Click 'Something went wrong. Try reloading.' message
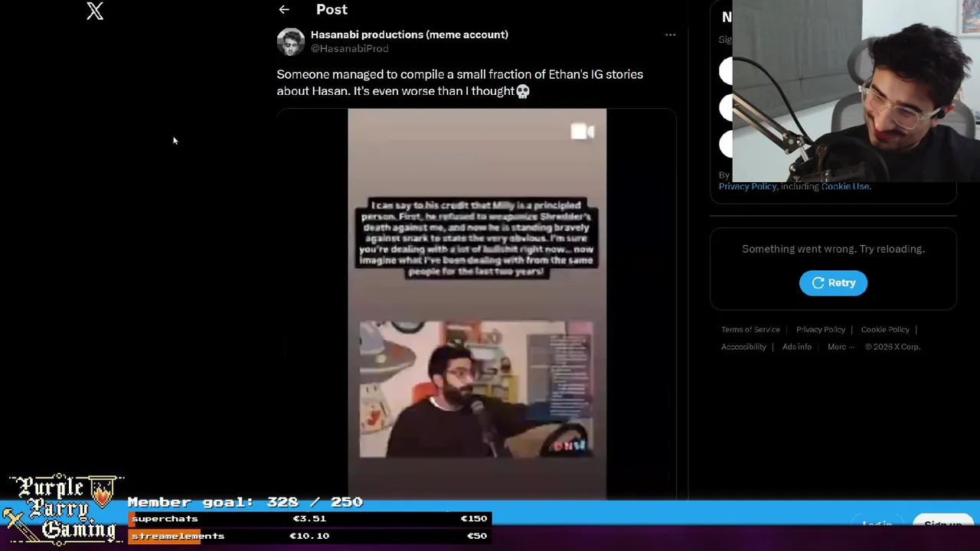The image size is (980, 551). point(833,249)
